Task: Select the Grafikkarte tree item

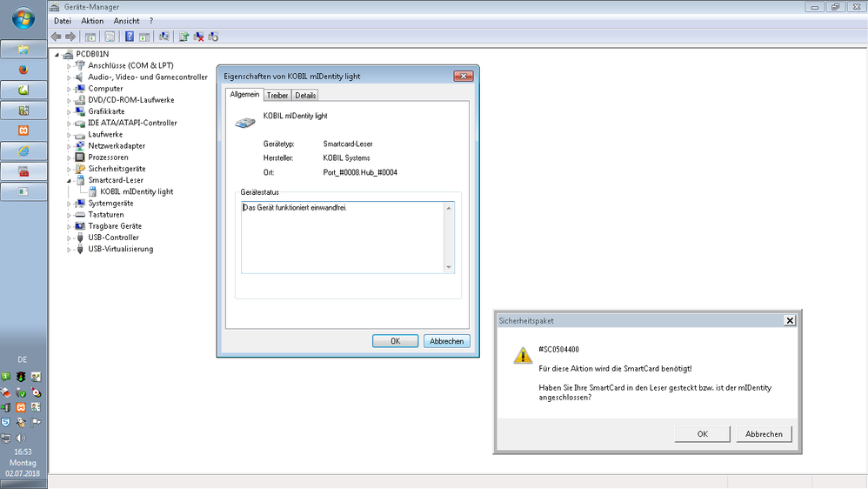Action: click(x=106, y=111)
